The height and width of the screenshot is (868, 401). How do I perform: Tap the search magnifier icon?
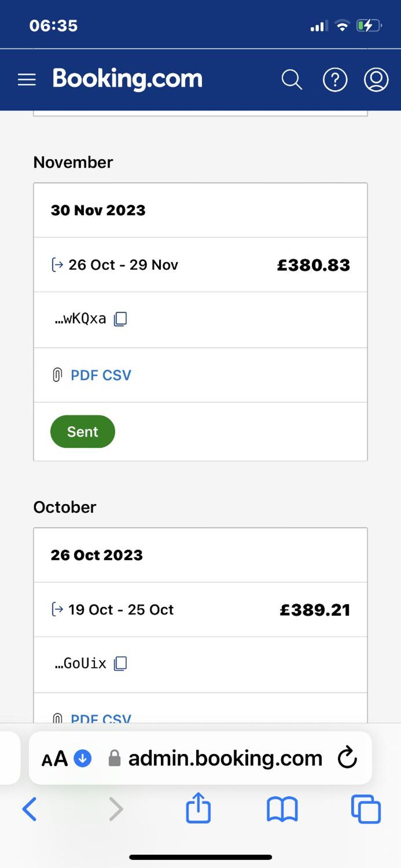click(292, 80)
